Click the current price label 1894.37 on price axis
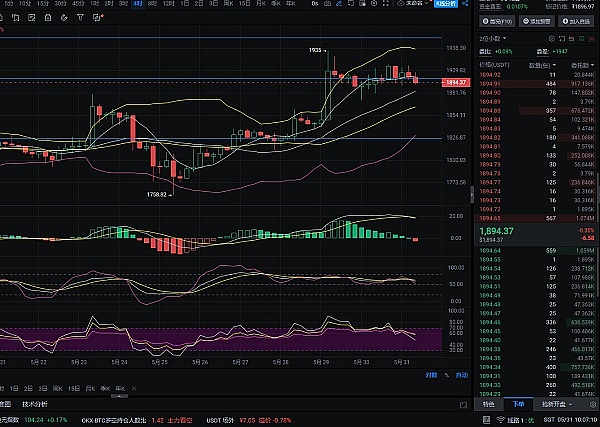Viewport: 600px width, 427px height. tap(456, 82)
